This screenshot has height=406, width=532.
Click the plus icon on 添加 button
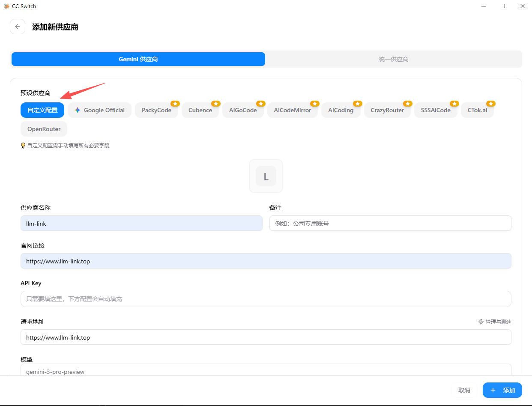click(493, 390)
